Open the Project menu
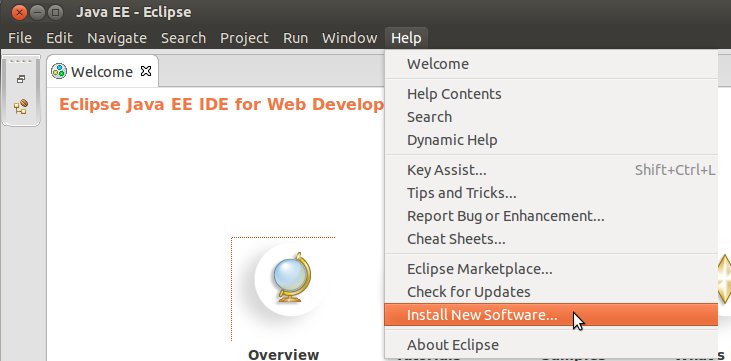Screen dimensions: 731x361 tap(244, 38)
